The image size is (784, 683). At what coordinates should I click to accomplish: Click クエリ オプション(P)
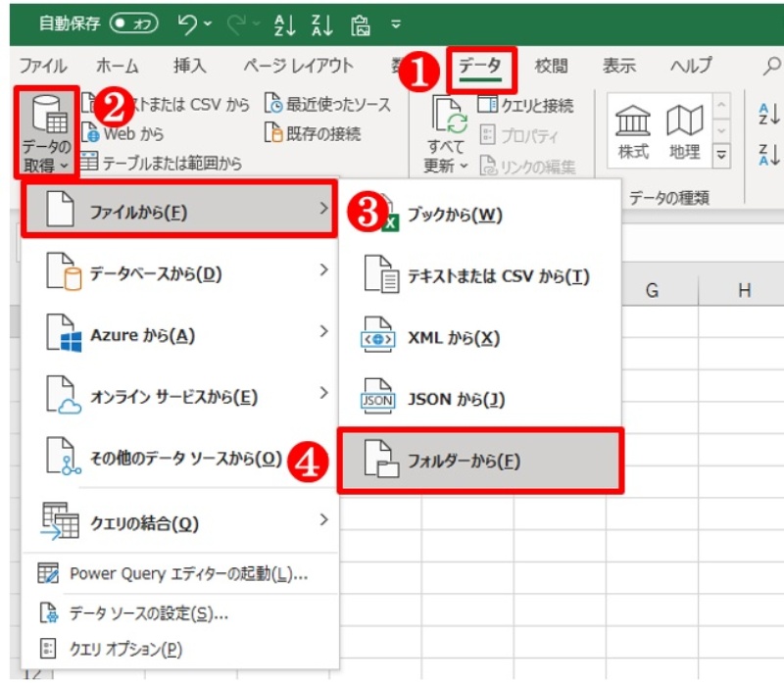point(180,649)
